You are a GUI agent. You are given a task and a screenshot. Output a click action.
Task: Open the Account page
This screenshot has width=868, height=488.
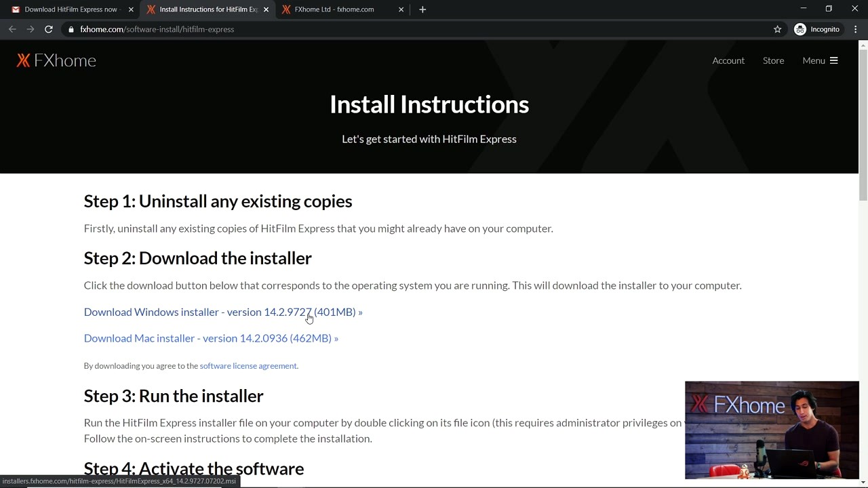(x=728, y=60)
